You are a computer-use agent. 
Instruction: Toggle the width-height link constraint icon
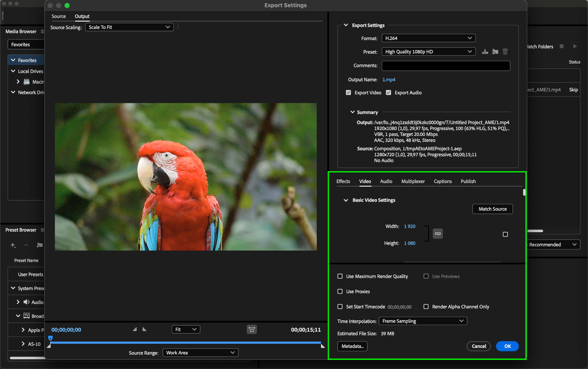[x=438, y=234]
